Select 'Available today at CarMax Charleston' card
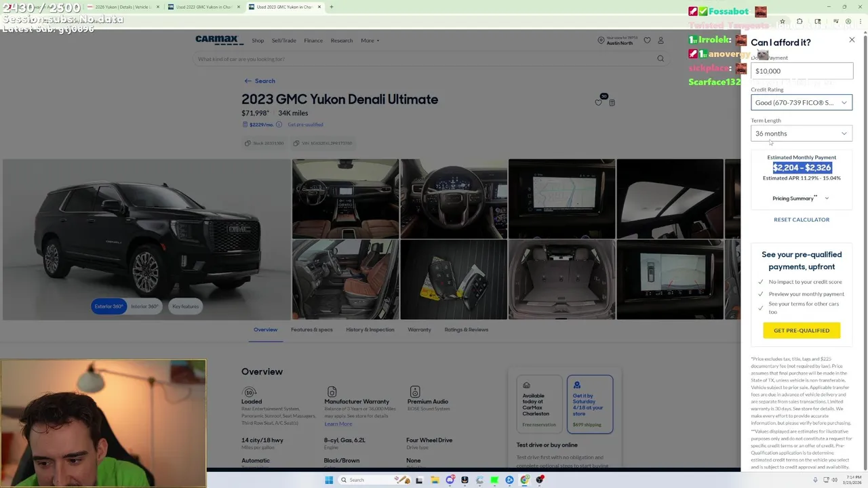 click(539, 404)
